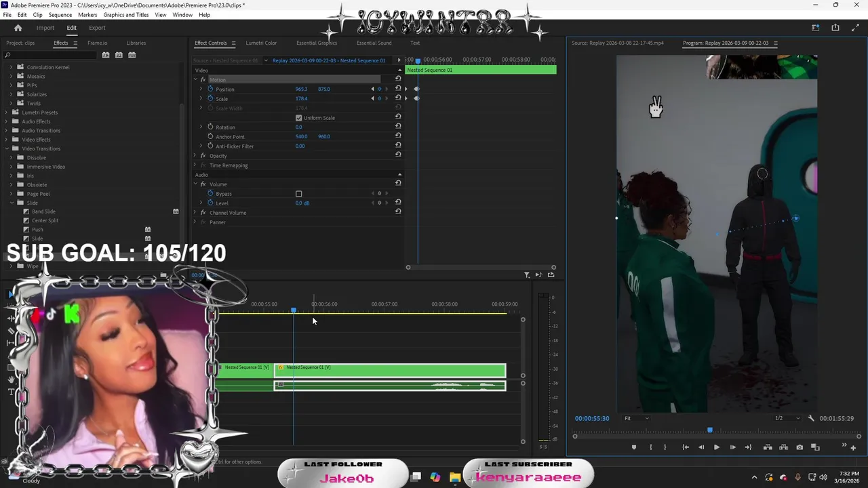The width and height of the screenshot is (868, 488).
Task: Expand the Dissolve folder
Action: pyautogui.click(x=12, y=157)
